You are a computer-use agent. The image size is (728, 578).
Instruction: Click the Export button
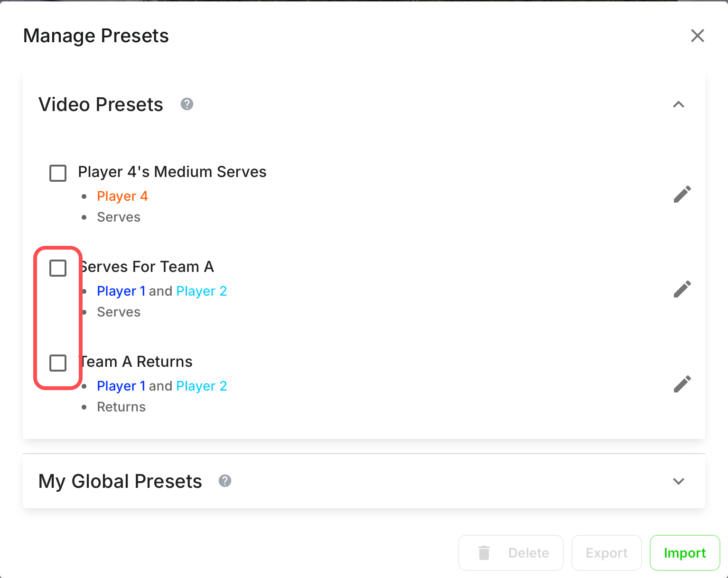[x=607, y=553]
